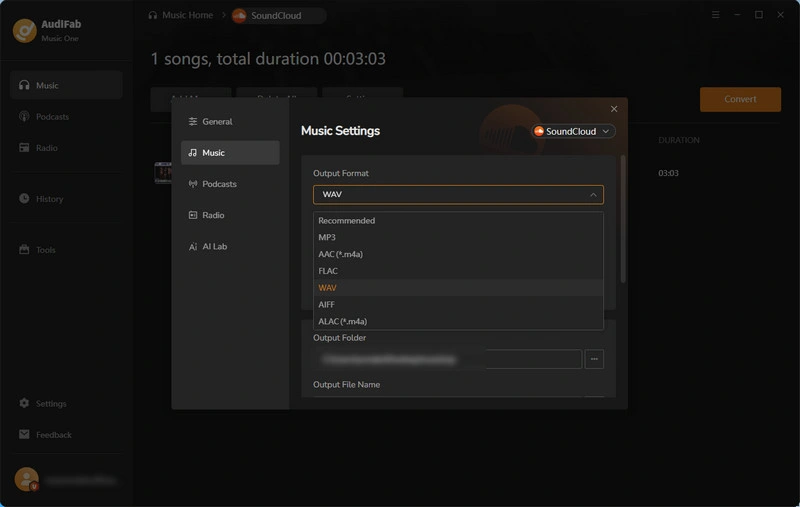Click the DURATION column header

tap(679, 140)
